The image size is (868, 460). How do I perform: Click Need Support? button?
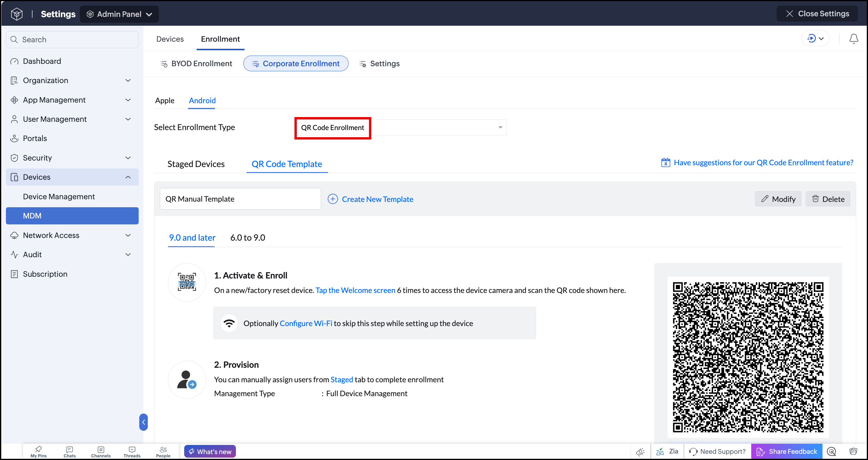(x=718, y=452)
